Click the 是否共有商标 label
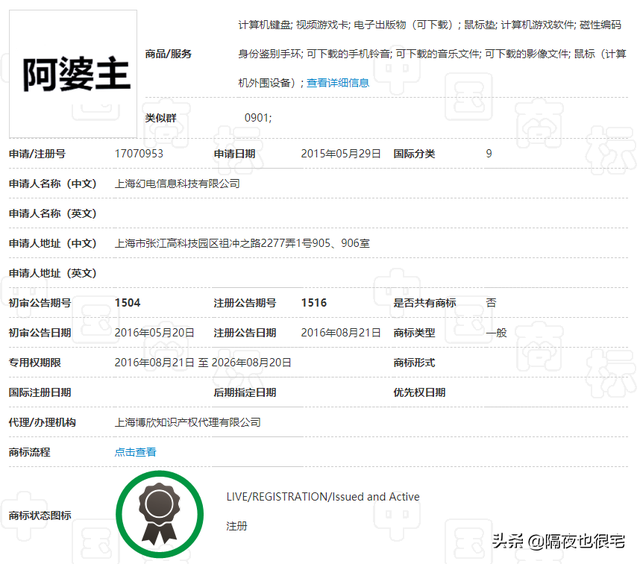The image size is (640, 564). 424,303
